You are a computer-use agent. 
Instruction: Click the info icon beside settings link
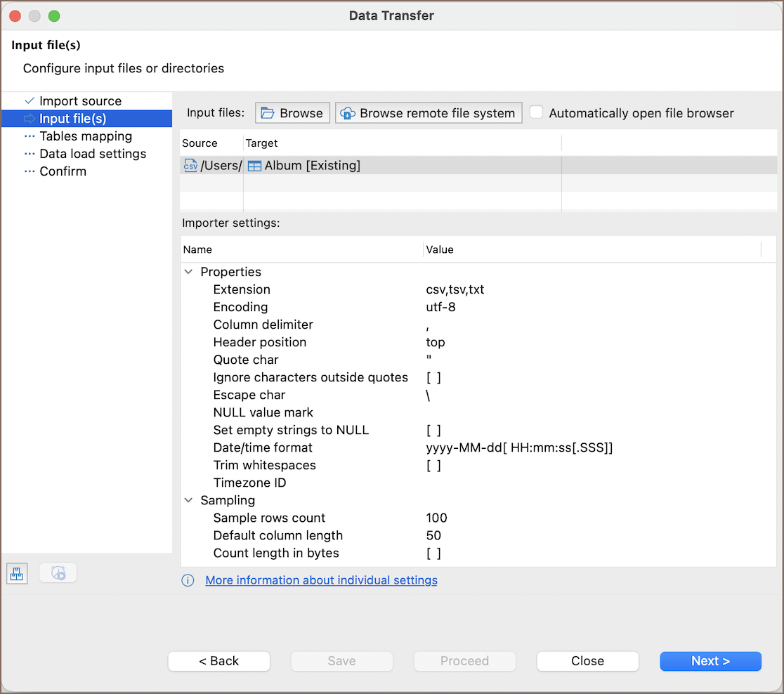tap(188, 580)
